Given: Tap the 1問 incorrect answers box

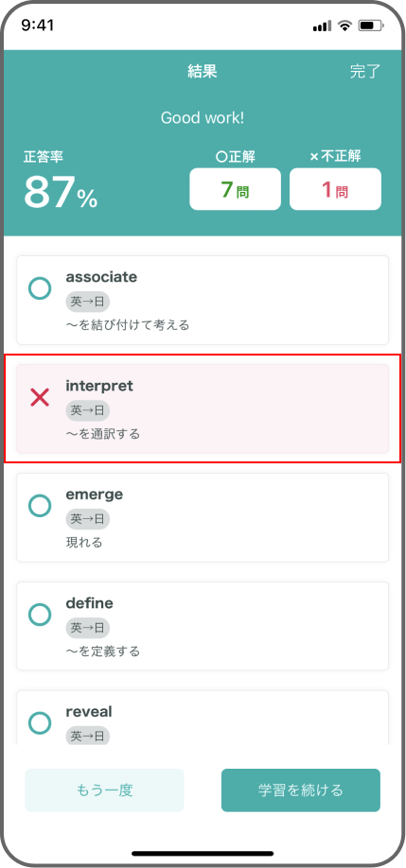Looking at the screenshot, I should click(335, 189).
